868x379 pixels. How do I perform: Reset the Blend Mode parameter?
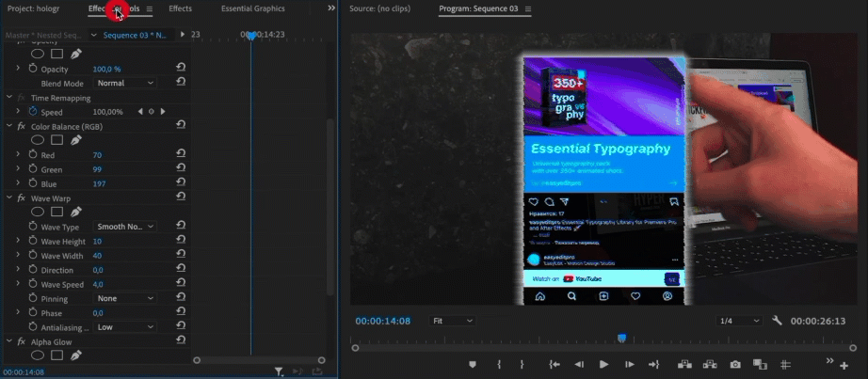click(181, 82)
